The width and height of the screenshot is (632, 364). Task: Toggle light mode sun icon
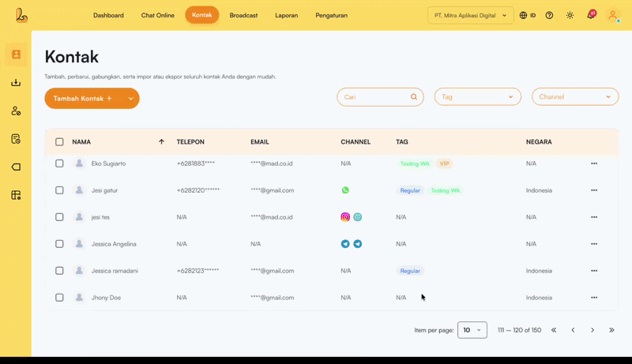click(570, 15)
